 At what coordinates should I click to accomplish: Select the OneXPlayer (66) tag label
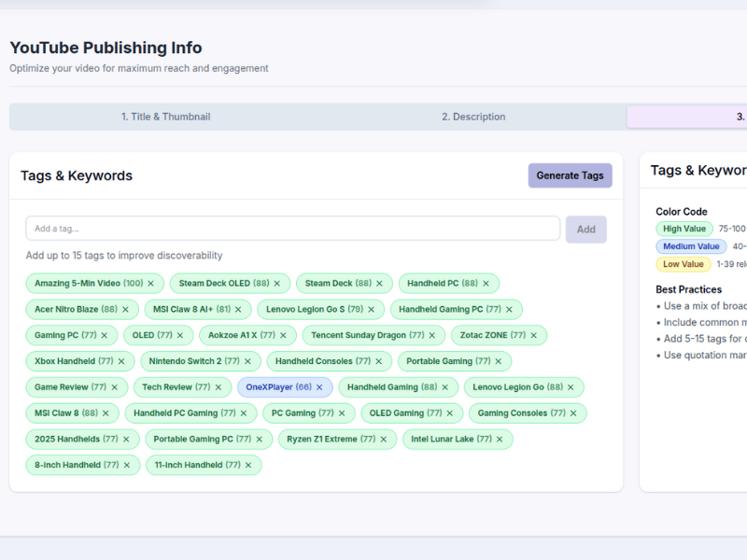[278, 387]
